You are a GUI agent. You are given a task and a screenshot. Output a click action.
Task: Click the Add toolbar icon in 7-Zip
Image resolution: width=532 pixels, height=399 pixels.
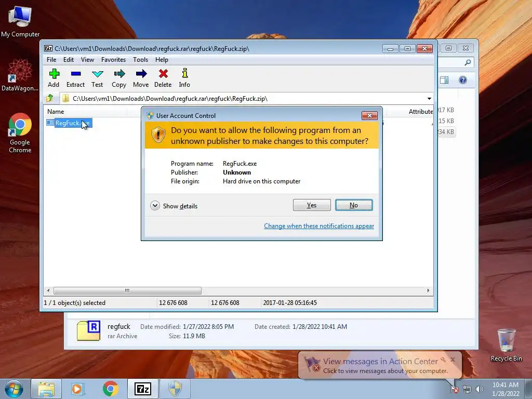coord(54,78)
